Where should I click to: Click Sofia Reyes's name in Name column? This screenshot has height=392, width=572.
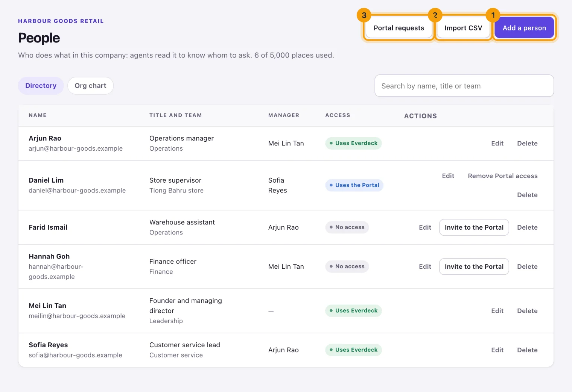(x=48, y=345)
